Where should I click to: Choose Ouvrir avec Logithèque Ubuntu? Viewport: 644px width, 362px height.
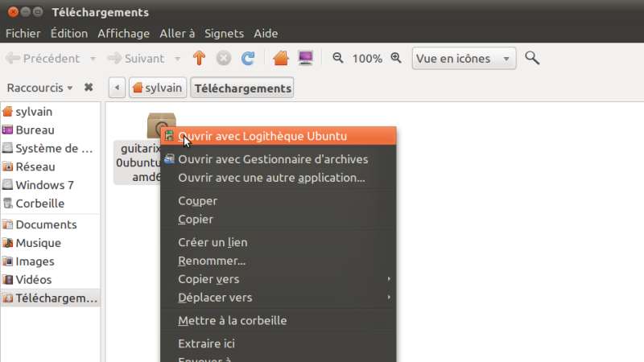click(x=279, y=136)
